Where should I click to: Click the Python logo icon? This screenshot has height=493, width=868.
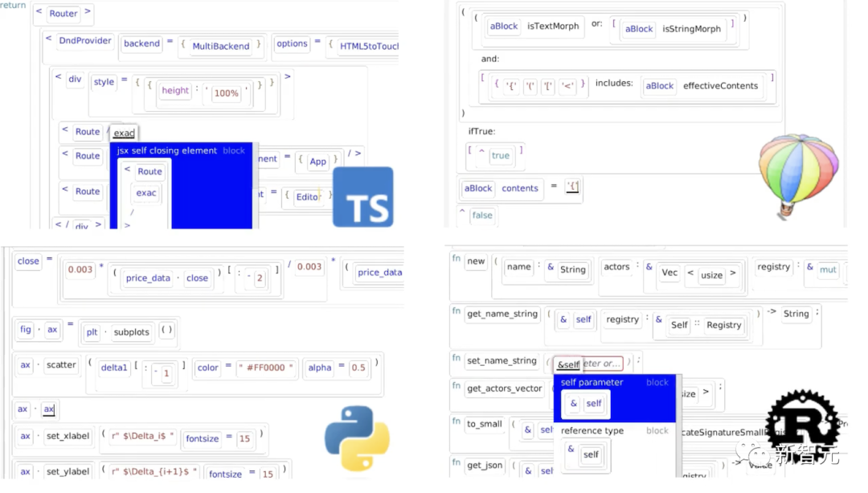[357, 438]
